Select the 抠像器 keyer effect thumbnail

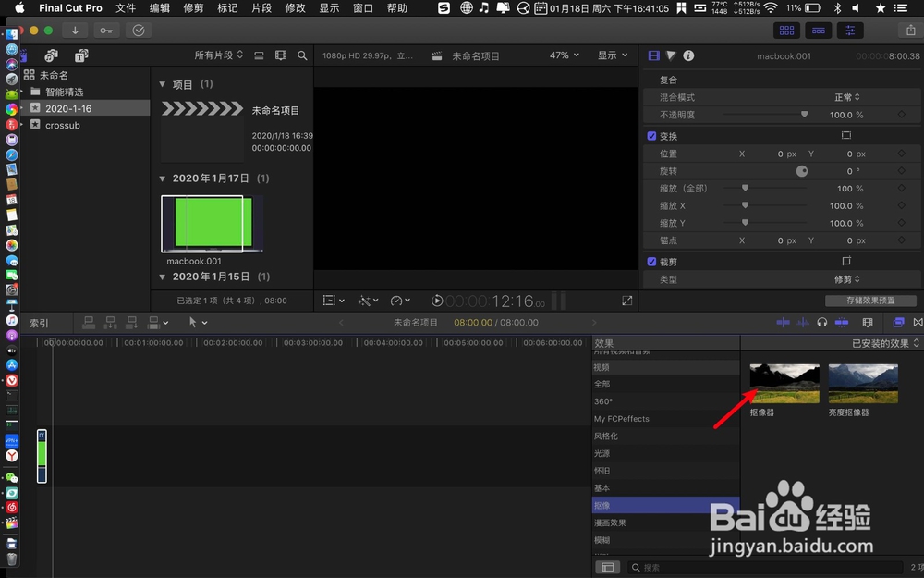tap(784, 382)
